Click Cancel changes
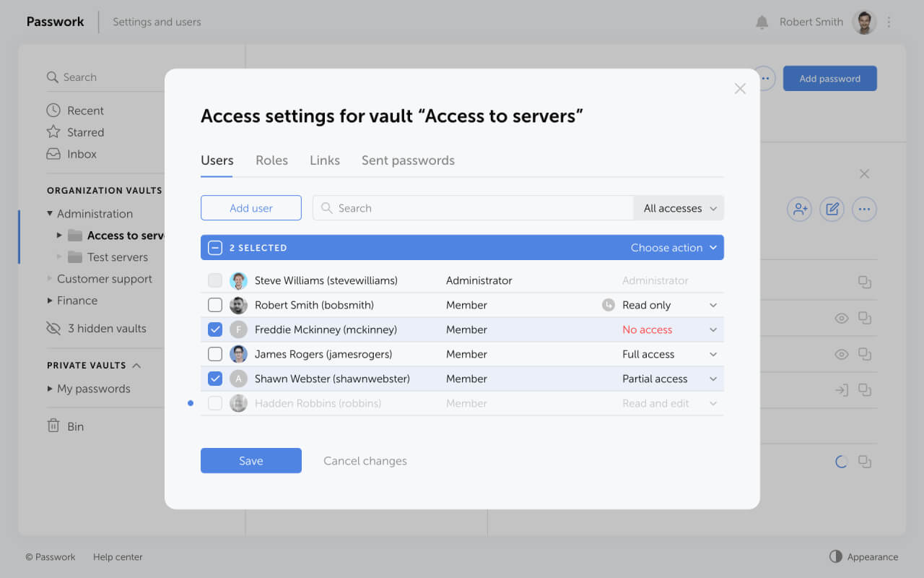This screenshot has width=924, height=578. coord(365,461)
